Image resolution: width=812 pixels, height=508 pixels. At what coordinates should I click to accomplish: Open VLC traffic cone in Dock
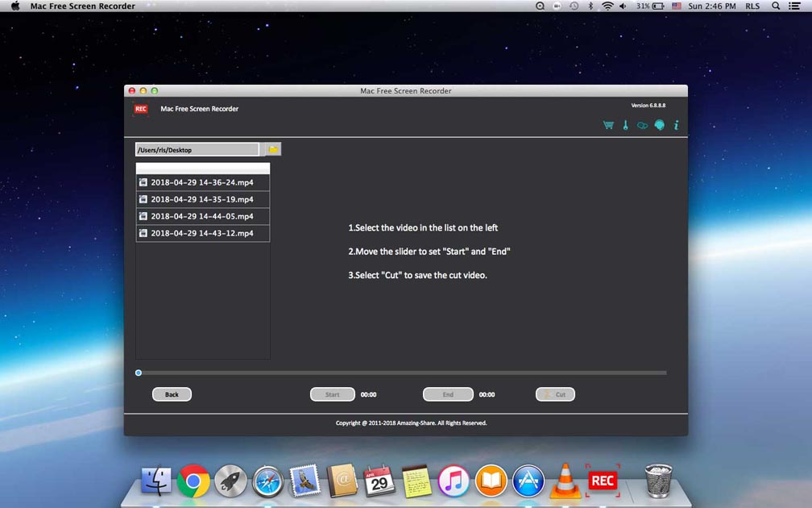click(565, 481)
